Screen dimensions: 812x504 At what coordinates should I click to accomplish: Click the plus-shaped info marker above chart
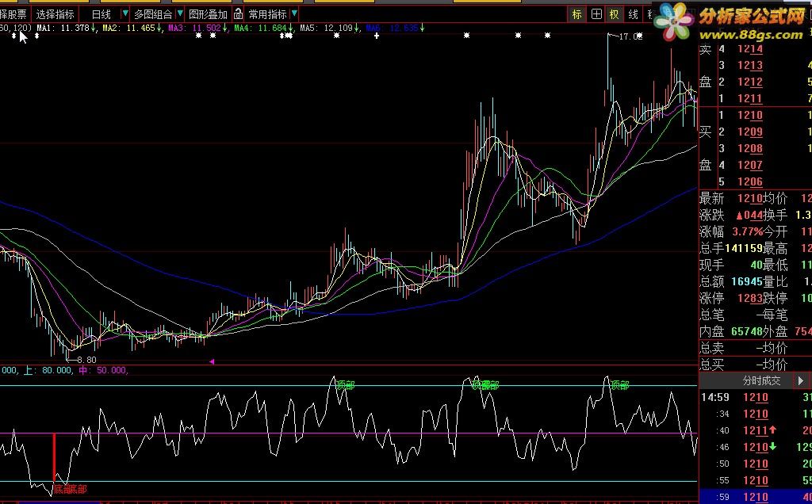click(x=377, y=36)
